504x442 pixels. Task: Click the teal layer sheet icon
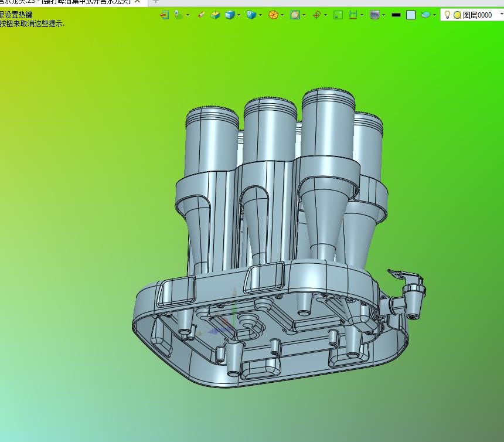pyautogui.click(x=425, y=15)
